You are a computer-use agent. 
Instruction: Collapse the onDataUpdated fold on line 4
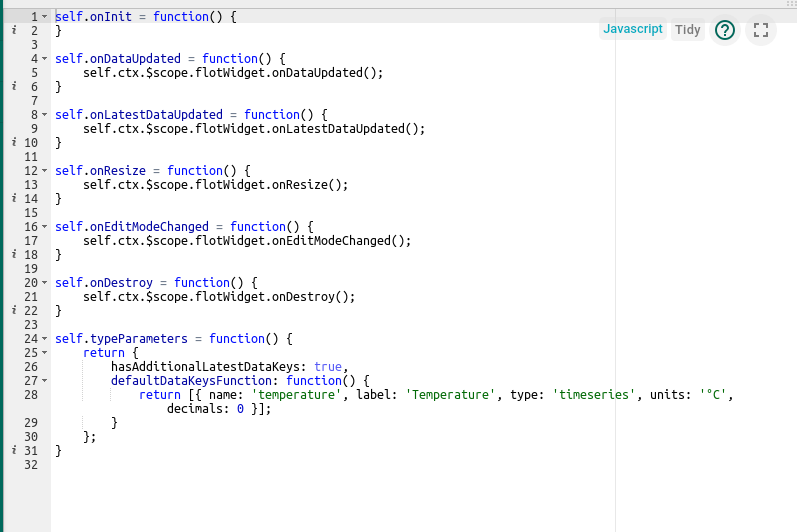[45, 58]
